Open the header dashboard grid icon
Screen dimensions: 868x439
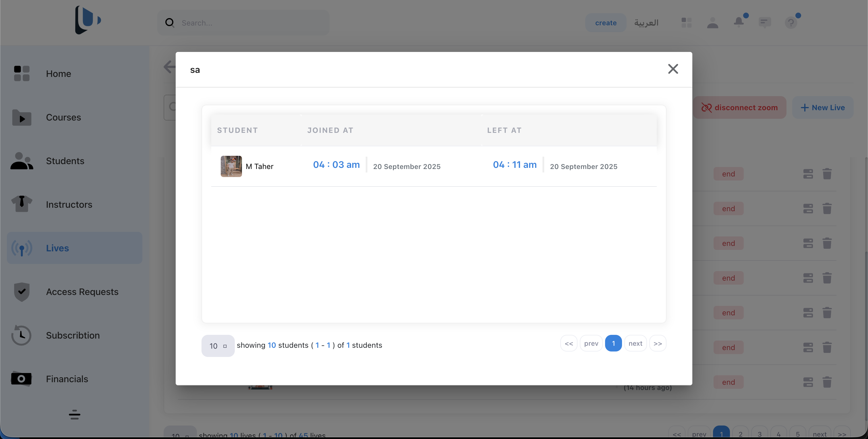tap(686, 23)
